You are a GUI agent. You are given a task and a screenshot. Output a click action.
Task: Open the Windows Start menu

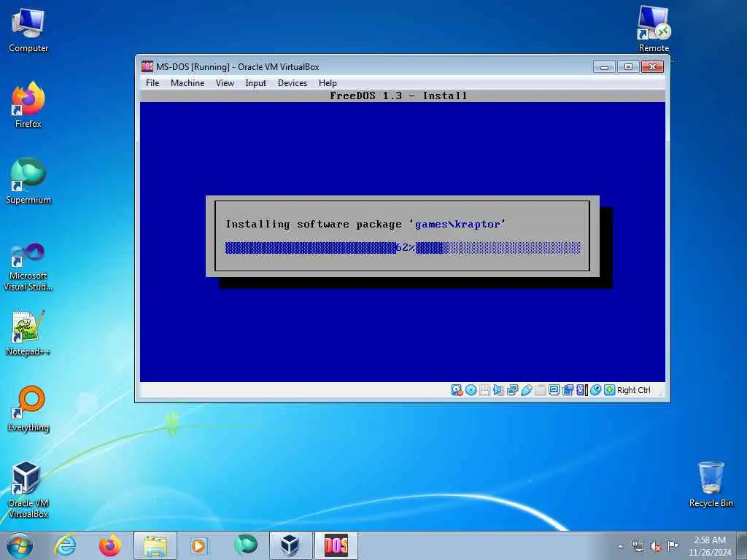(x=20, y=545)
